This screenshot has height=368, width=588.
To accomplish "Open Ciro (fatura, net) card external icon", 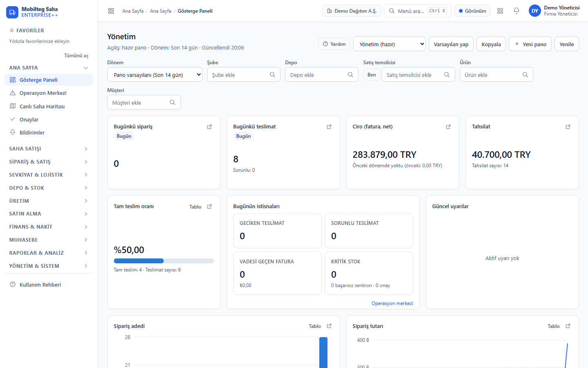I will click(x=448, y=127).
